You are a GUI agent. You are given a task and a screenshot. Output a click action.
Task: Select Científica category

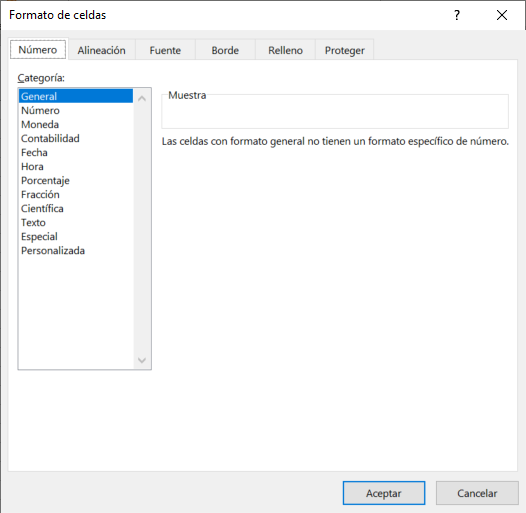click(76, 209)
